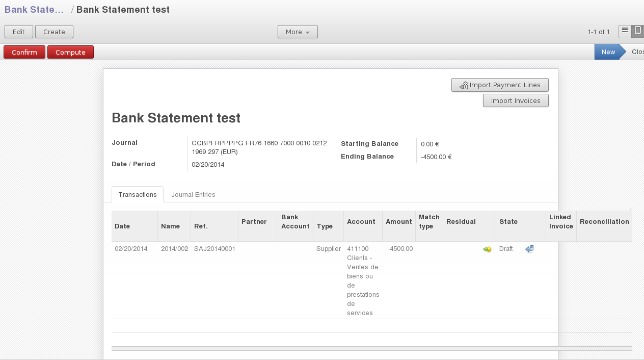The width and height of the screenshot is (644, 360).
Task: Click the Create button
Action: click(x=54, y=32)
